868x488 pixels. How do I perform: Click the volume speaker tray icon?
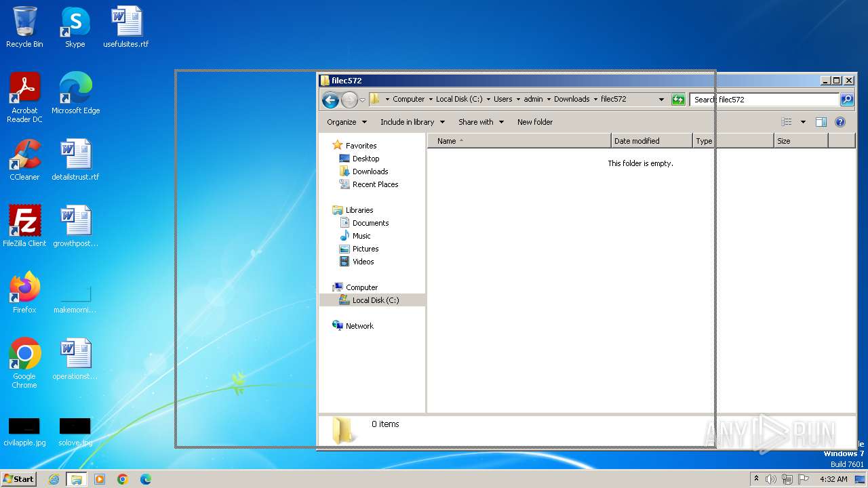point(771,479)
